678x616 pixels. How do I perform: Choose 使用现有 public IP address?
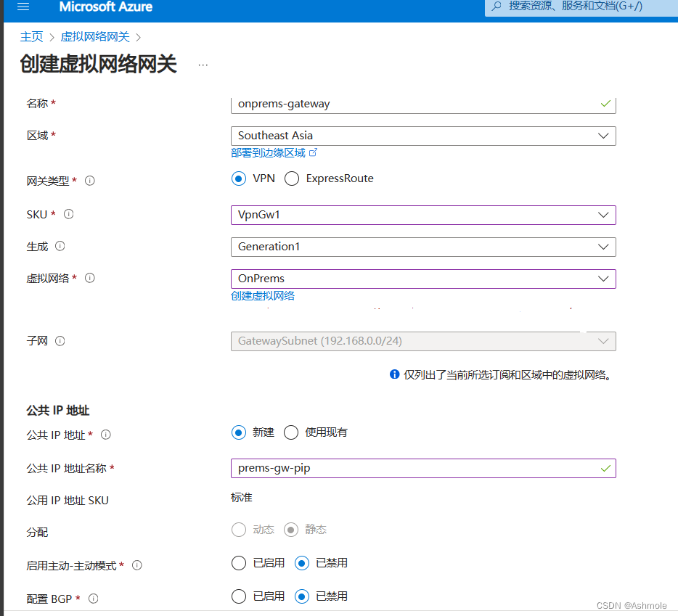click(291, 432)
